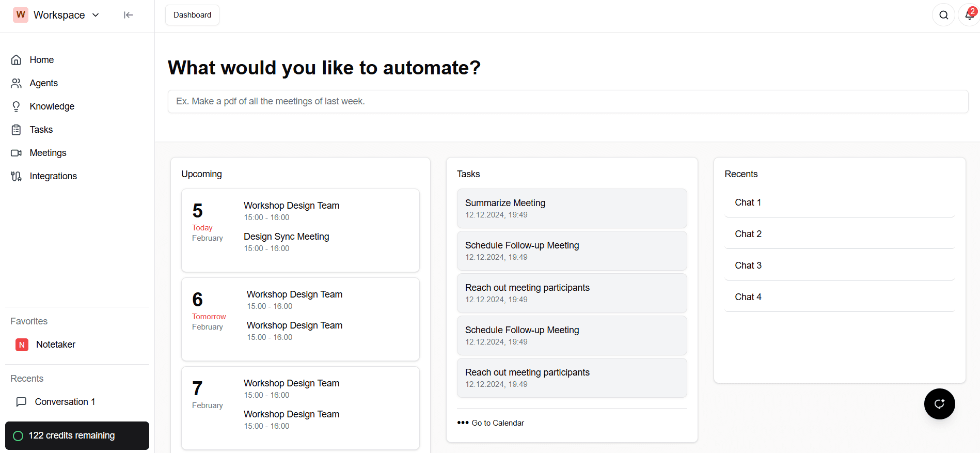The width and height of the screenshot is (980, 453).
Task: Select the Notetaker N icon in Favorites
Action: tap(22, 345)
